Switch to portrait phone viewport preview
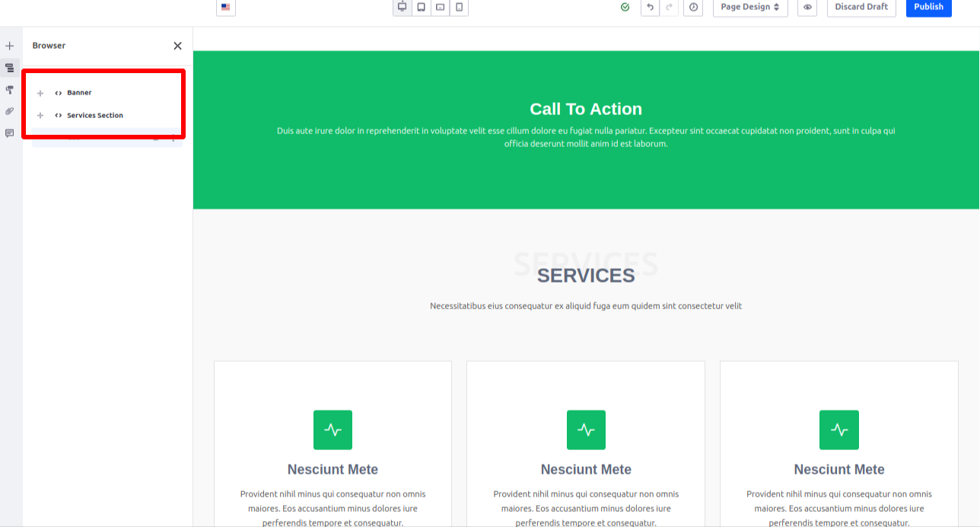This screenshot has height=527, width=980. coord(459,7)
